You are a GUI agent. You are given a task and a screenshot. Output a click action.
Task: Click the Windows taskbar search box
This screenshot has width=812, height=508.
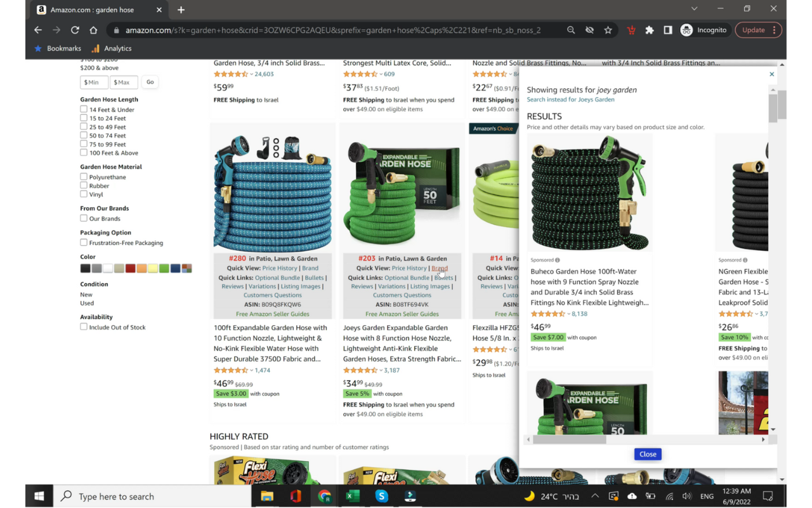pyautogui.click(x=152, y=496)
